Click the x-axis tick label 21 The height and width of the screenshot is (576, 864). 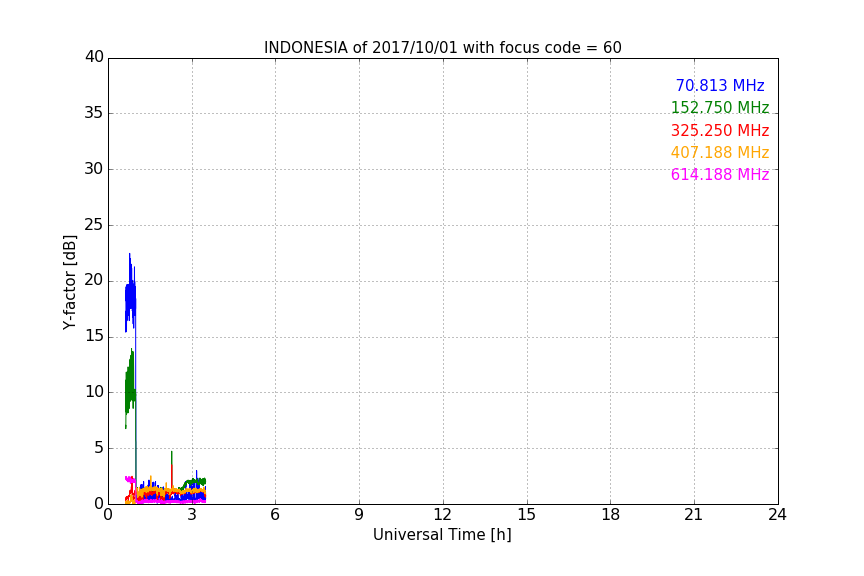694,515
